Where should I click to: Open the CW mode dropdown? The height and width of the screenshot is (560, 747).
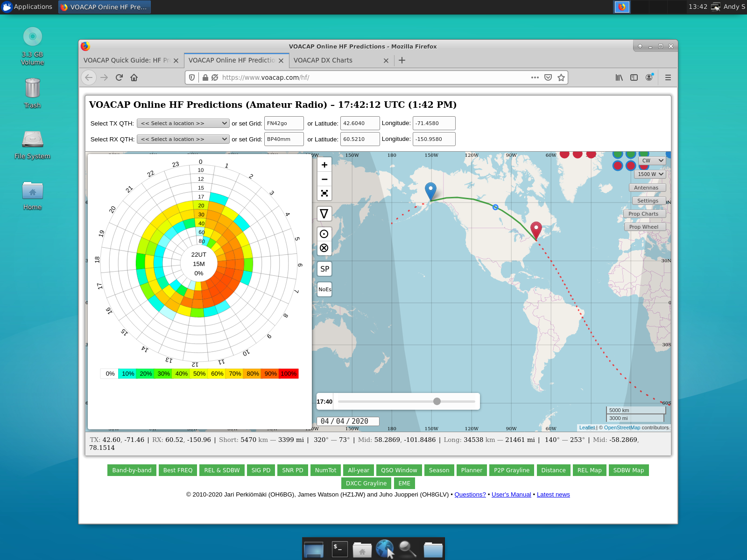click(652, 161)
